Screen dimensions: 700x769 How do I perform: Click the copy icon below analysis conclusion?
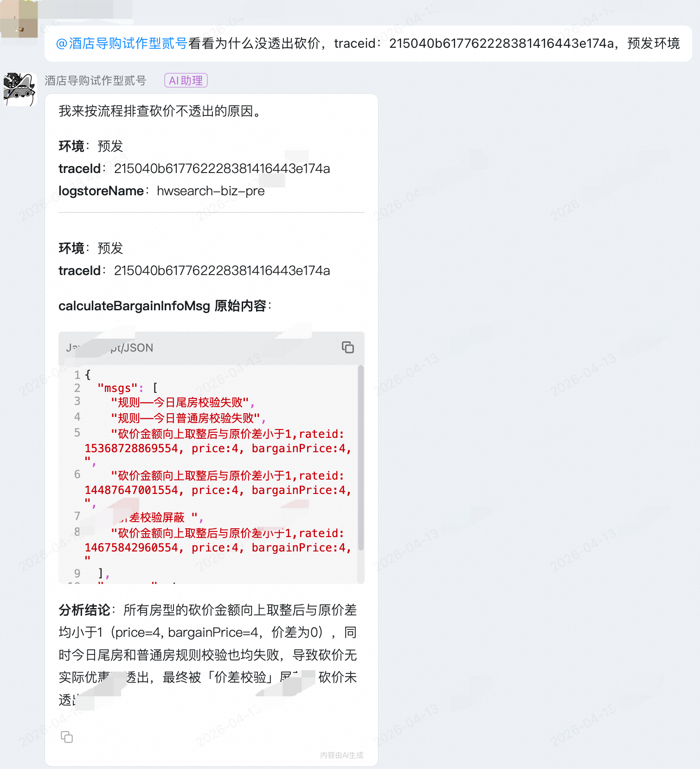(67, 737)
